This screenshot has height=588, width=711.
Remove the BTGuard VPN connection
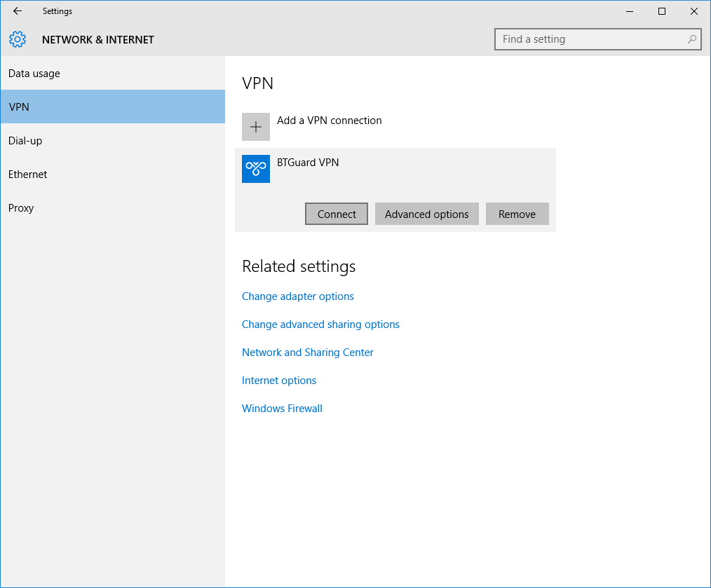click(x=517, y=214)
